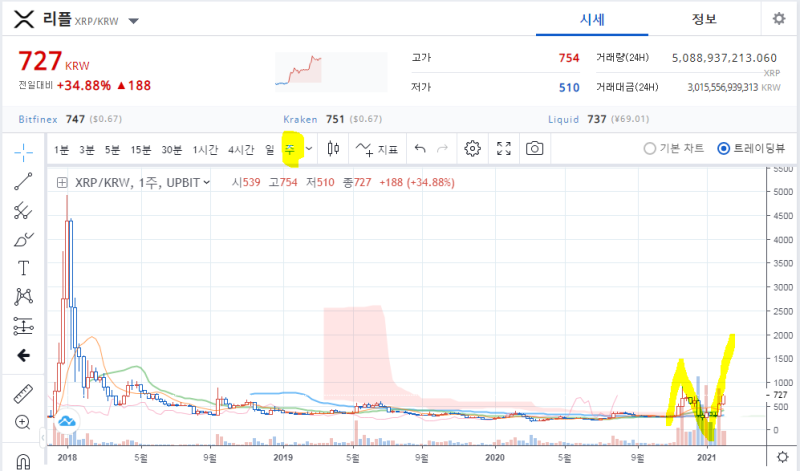
Task: Click the 2019 label on time axis
Action: click(x=283, y=458)
